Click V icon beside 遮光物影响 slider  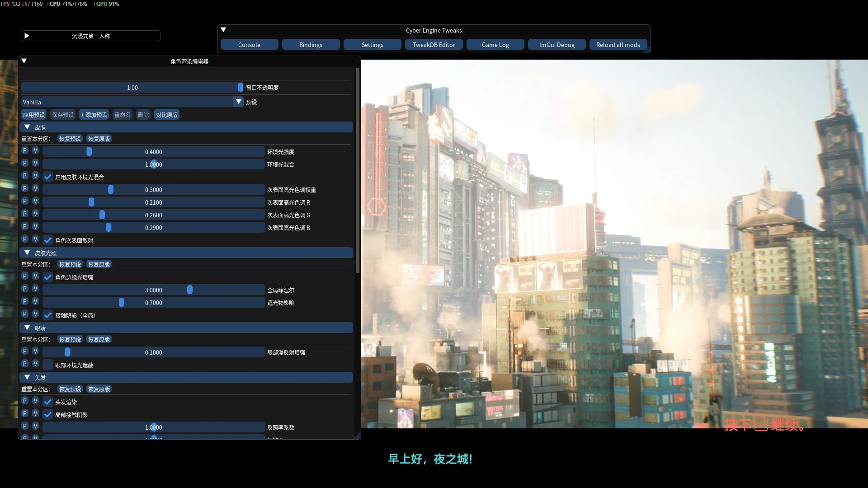tap(35, 301)
